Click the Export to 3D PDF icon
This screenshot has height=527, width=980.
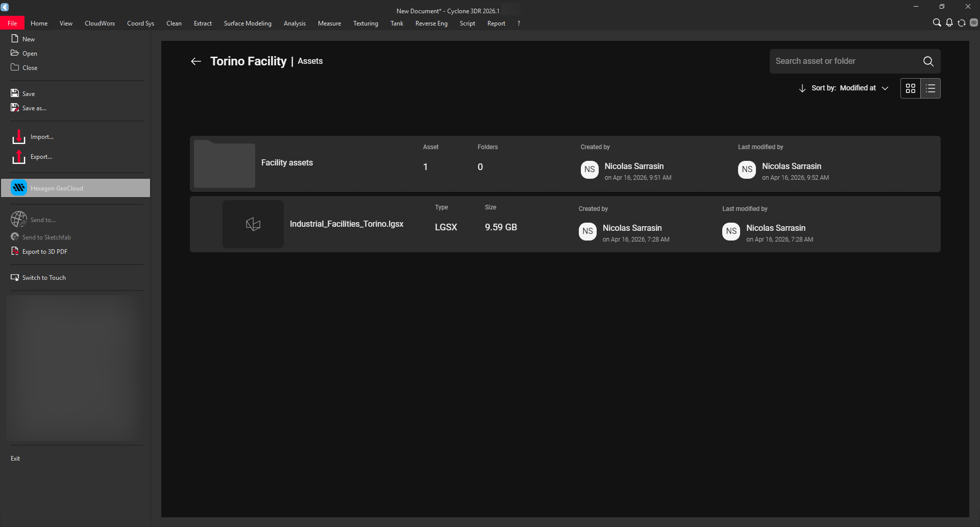(15, 251)
